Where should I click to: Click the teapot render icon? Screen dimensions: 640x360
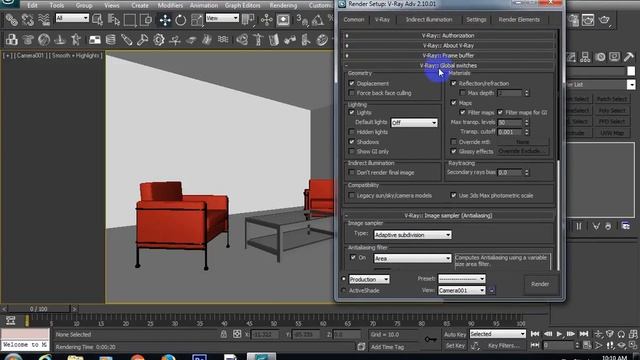pos(604,20)
